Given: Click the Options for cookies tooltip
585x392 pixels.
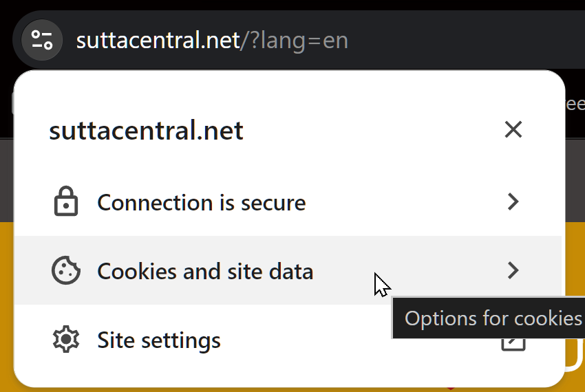Looking at the screenshot, I should pyautogui.click(x=493, y=318).
